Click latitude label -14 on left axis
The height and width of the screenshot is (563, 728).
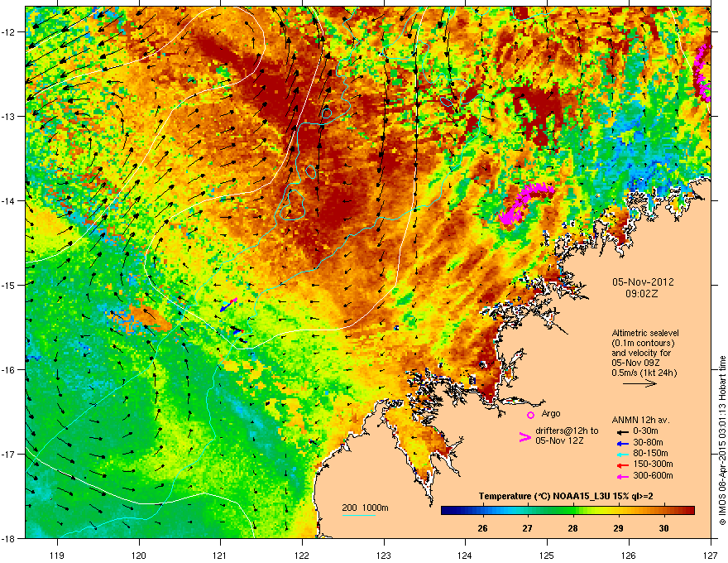tap(8, 200)
